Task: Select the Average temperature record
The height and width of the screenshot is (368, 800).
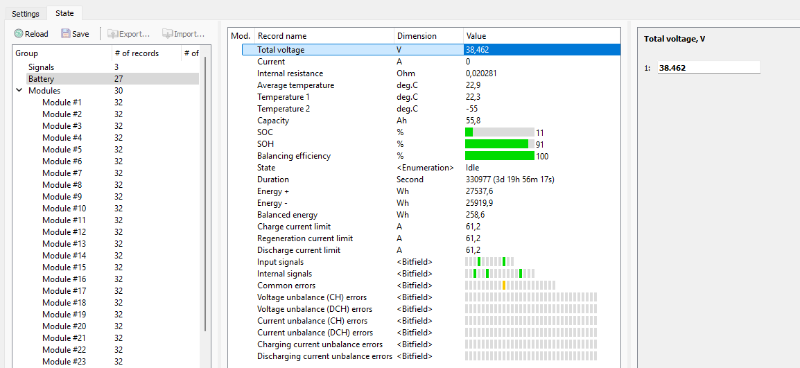Action: tap(431, 85)
